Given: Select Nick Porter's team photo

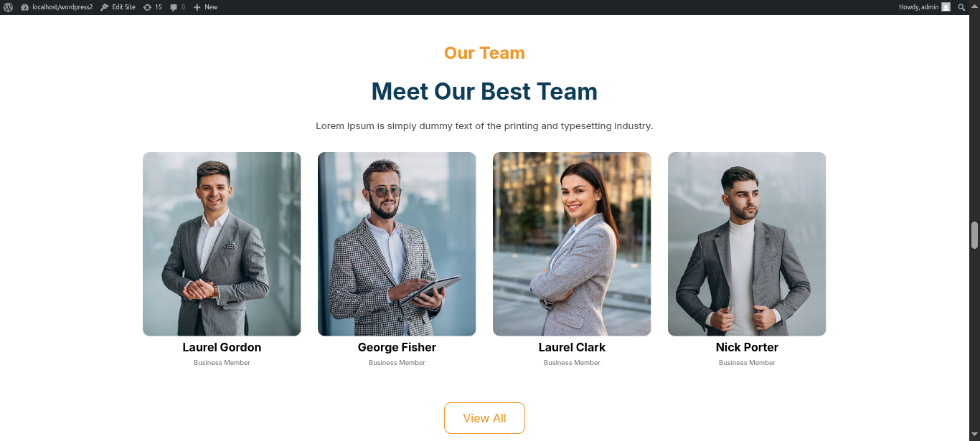Looking at the screenshot, I should click(747, 244).
